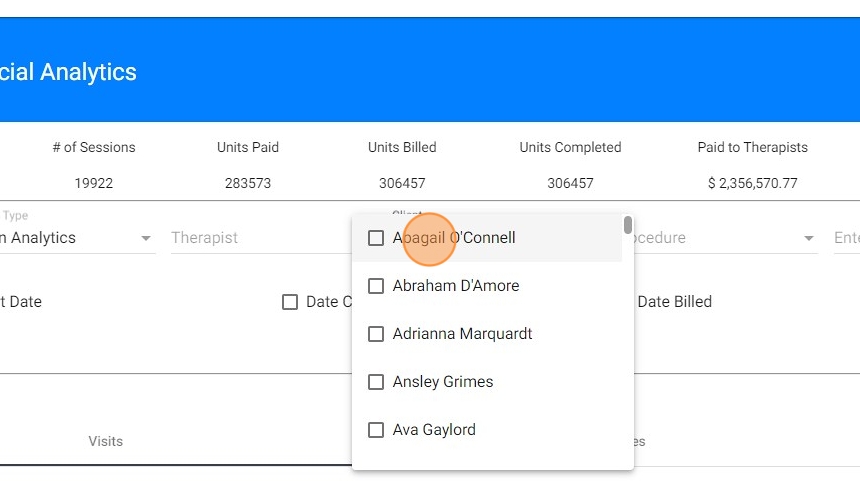Toggle the Ava Gaylord checkbox
Viewport: 860px width, 481px height.
tap(376, 430)
